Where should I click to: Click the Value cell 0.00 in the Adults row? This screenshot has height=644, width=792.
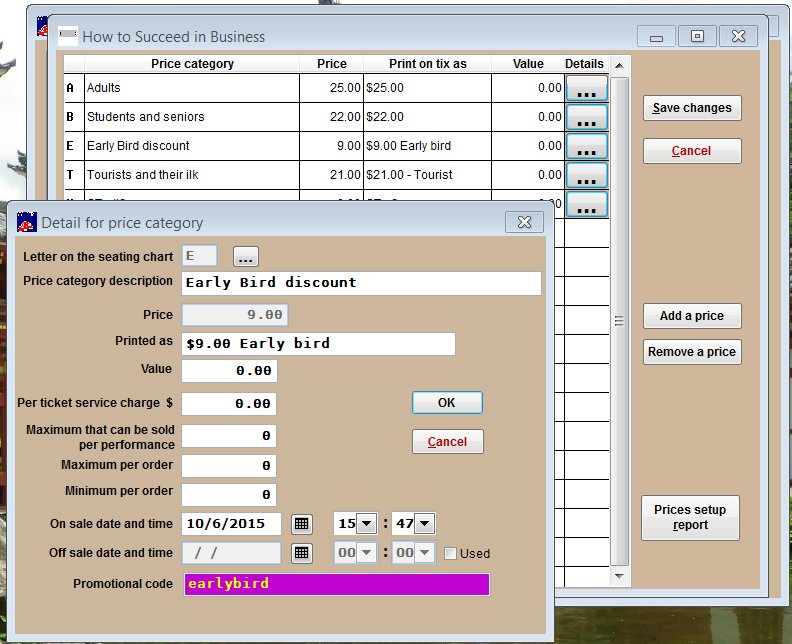[x=528, y=88]
